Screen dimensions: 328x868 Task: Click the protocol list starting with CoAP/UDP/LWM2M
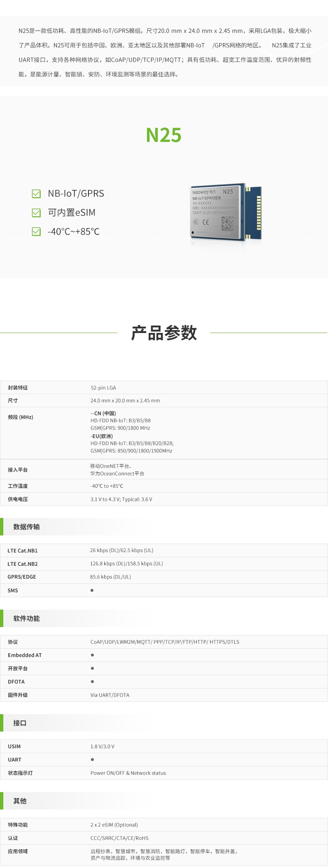[165, 642]
